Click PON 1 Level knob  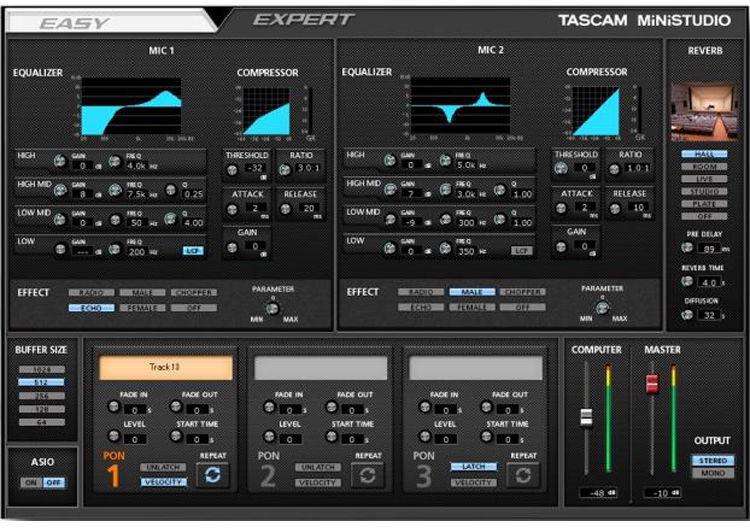[113, 436]
